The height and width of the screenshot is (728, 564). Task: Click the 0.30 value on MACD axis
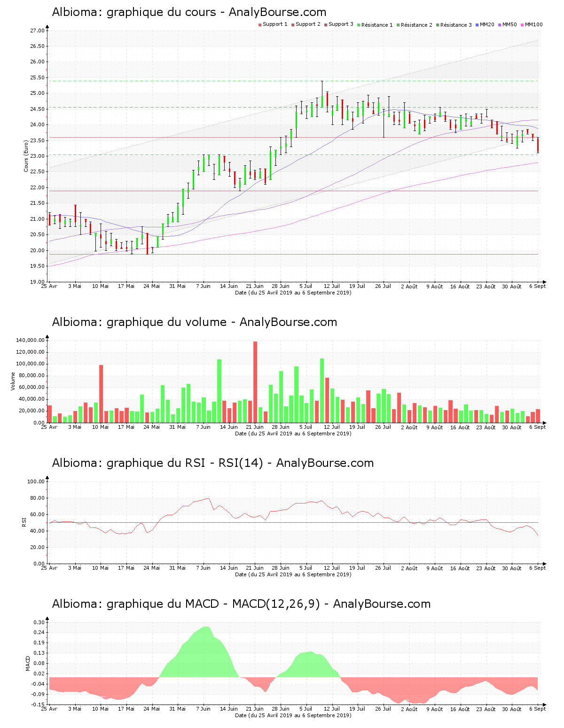click(x=39, y=622)
